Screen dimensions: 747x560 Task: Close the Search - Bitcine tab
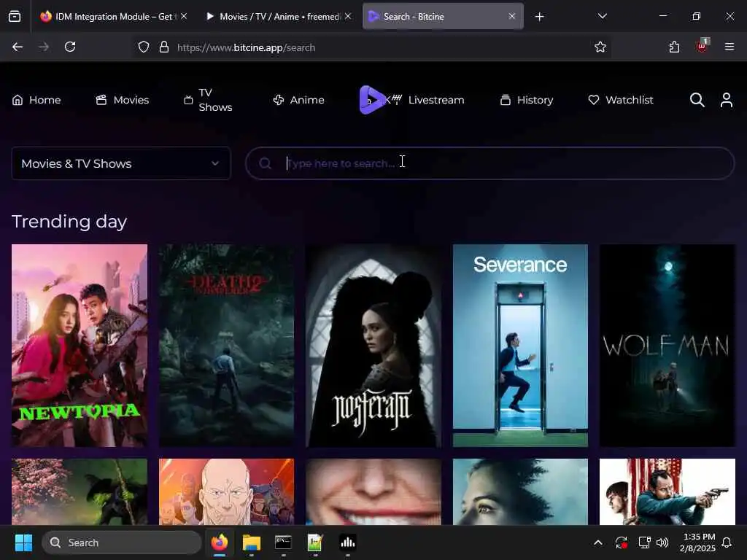click(511, 16)
